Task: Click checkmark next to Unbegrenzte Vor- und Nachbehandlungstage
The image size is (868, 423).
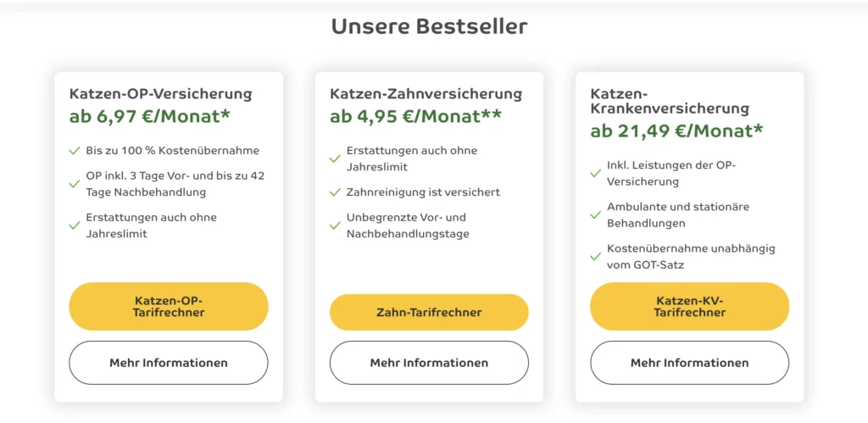Action: tap(335, 225)
